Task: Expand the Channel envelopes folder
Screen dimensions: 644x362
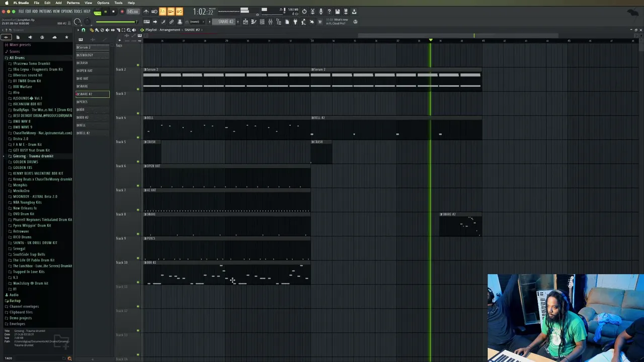Action: pyautogui.click(x=24, y=306)
